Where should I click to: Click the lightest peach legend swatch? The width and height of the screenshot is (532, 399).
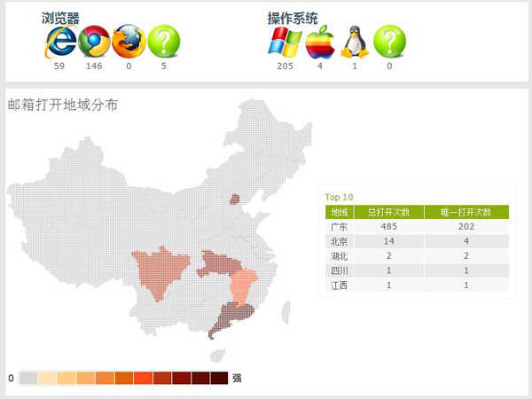(x=47, y=378)
